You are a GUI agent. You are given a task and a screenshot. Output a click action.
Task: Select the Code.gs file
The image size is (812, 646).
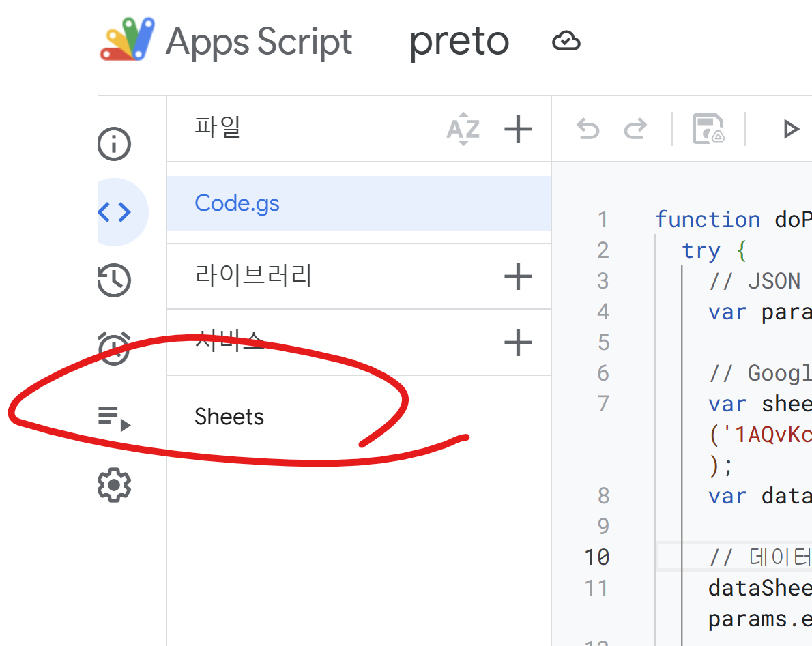point(359,203)
